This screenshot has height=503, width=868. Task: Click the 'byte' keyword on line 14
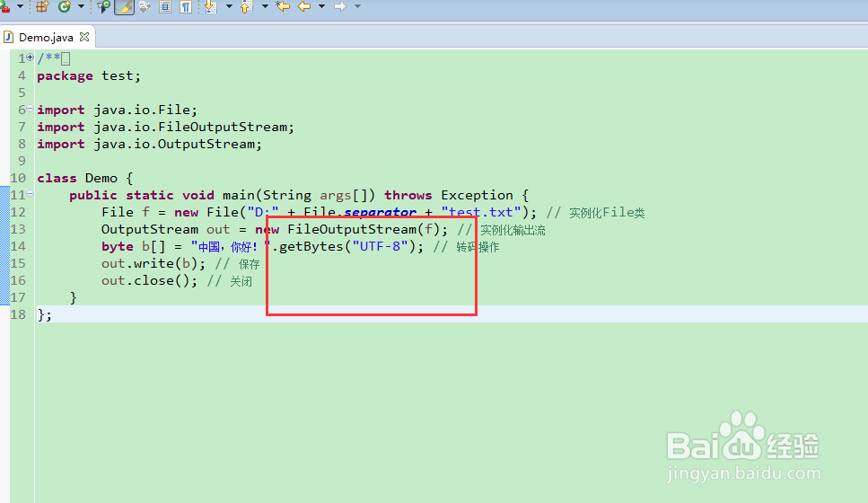coord(118,246)
